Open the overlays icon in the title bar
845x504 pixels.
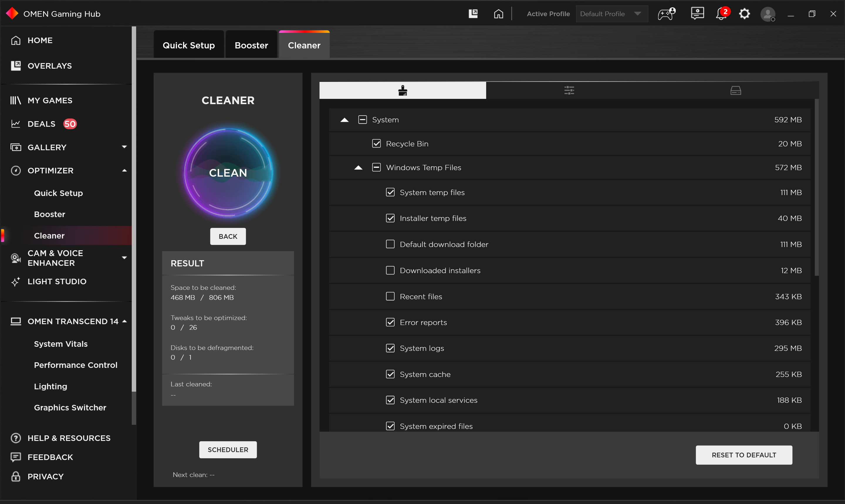point(473,14)
